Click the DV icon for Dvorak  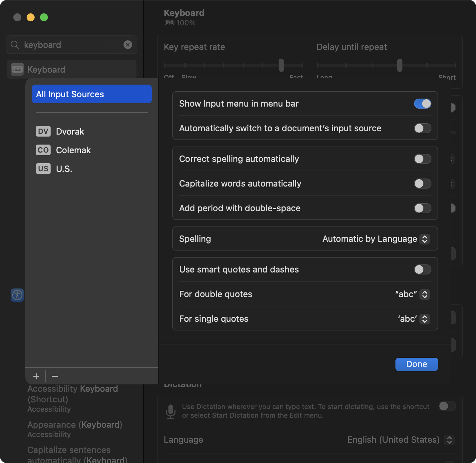coord(43,132)
